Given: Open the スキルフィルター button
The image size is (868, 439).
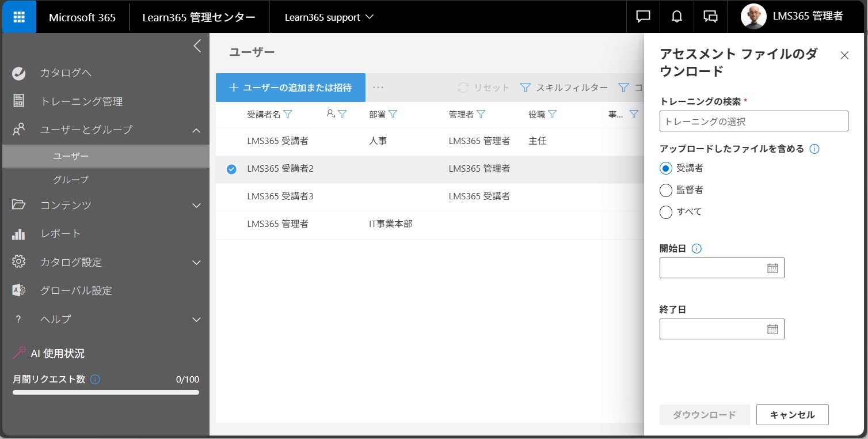Looking at the screenshot, I should coord(564,88).
